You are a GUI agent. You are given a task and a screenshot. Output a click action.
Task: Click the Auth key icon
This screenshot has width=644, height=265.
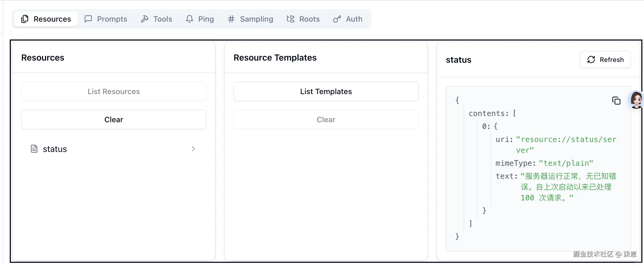[337, 19]
